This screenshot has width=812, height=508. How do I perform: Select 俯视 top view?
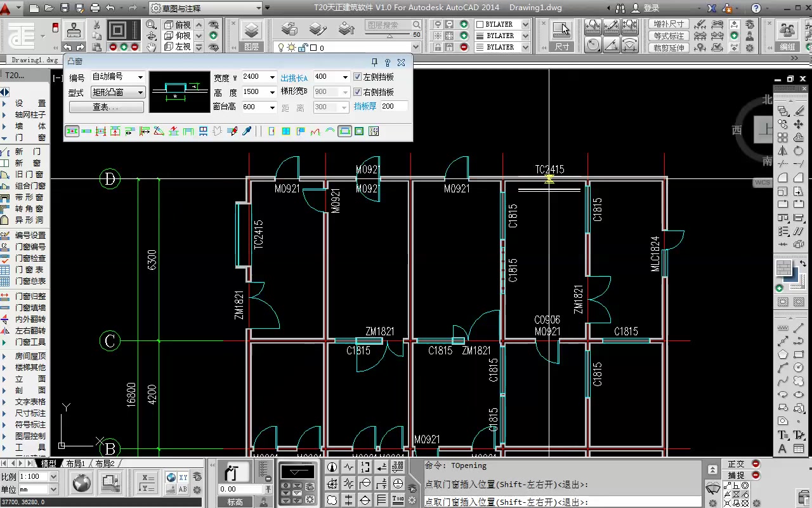coord(178,25)
